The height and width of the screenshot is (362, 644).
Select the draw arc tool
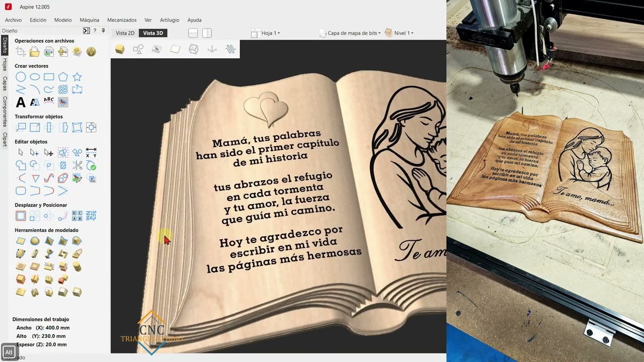[x=35, y=89]
